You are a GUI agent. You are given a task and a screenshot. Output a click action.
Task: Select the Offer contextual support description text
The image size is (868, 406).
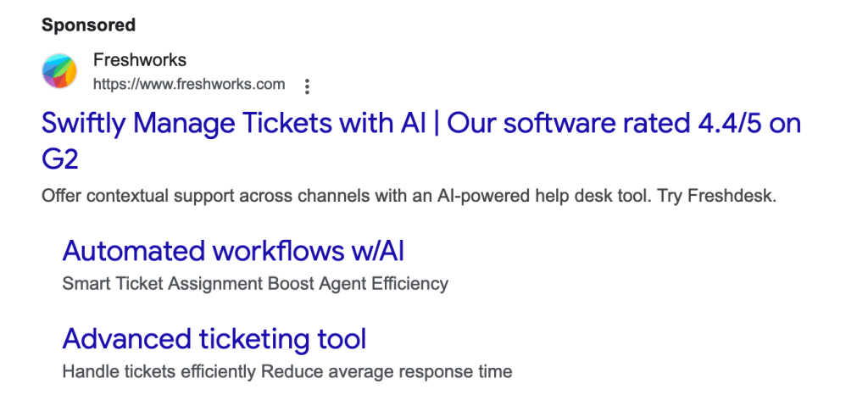[x=409, y=196]
